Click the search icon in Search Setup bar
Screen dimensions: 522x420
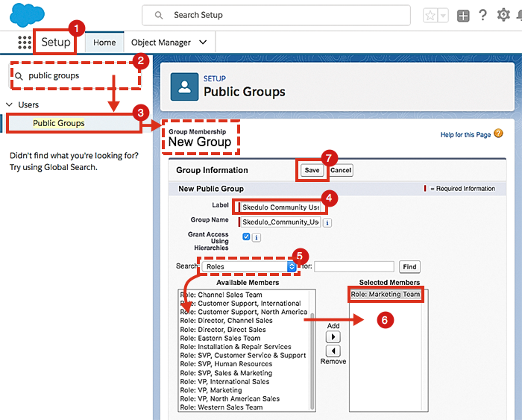point(159,16)
